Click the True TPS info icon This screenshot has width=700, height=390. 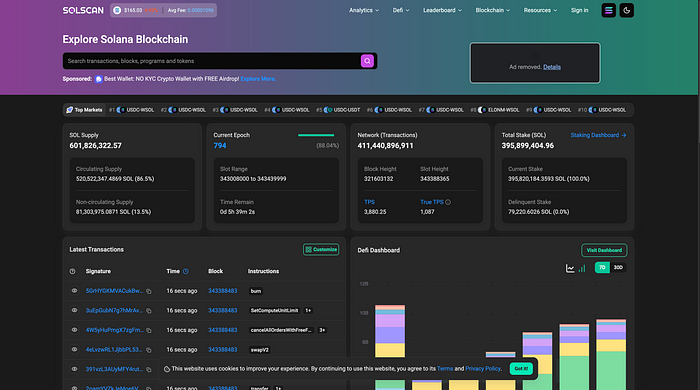pos(448,202)
